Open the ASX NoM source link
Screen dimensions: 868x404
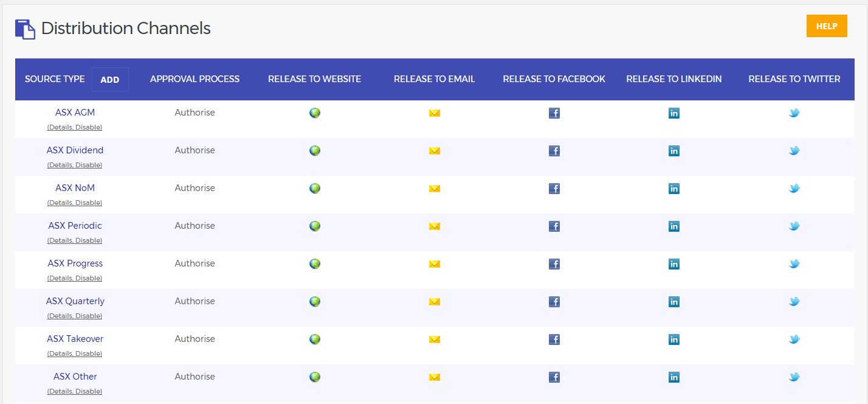(75, 188)
